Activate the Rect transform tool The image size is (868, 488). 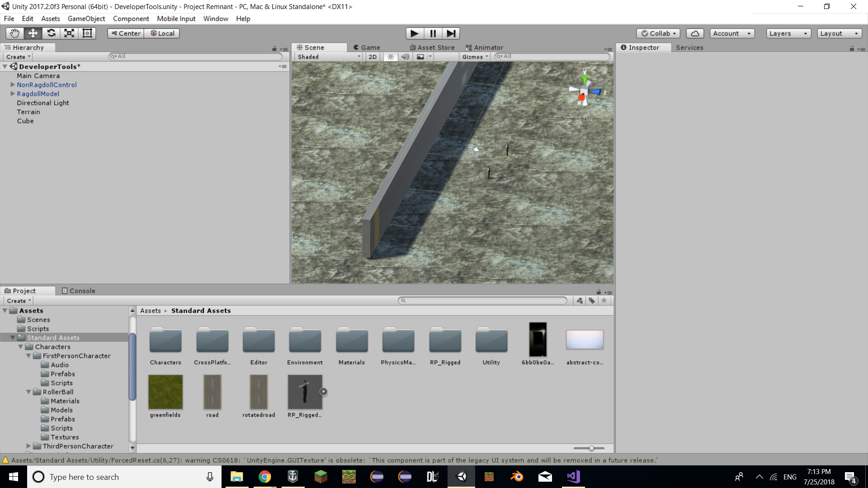pos(87,33)
